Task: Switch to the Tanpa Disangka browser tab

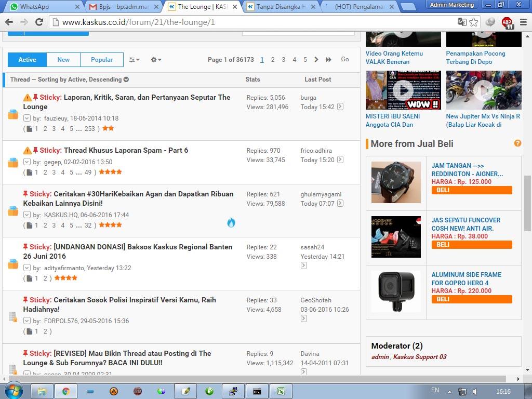Action: pyautogui.click(x=280, y=6)
